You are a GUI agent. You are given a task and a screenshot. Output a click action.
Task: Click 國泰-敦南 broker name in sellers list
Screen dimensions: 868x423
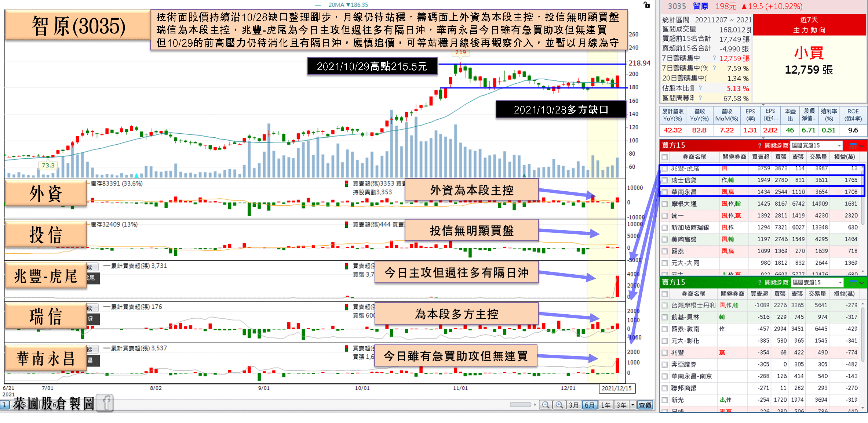[685, 329]
